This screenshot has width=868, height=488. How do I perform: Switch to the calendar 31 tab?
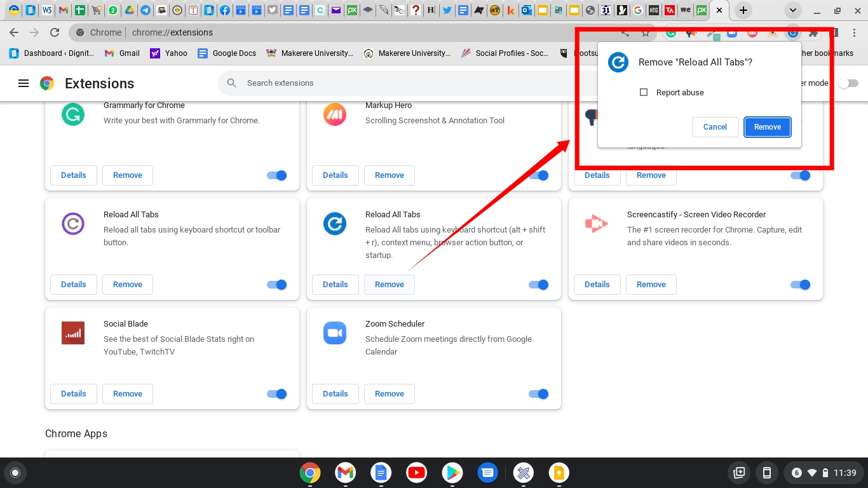click(606, 10)
